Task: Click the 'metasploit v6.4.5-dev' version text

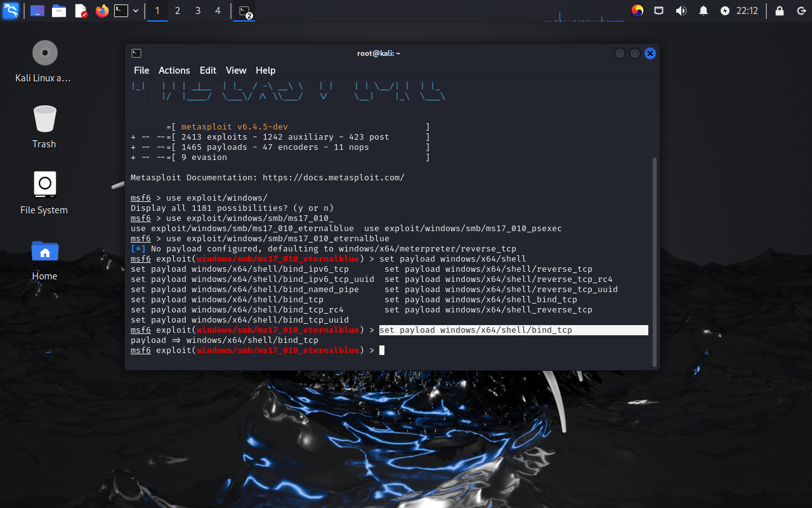Action: point(235,127)
